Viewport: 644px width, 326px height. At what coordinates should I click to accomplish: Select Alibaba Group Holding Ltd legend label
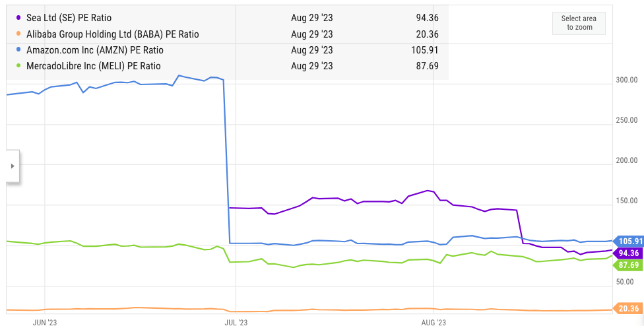pos(112,34)
